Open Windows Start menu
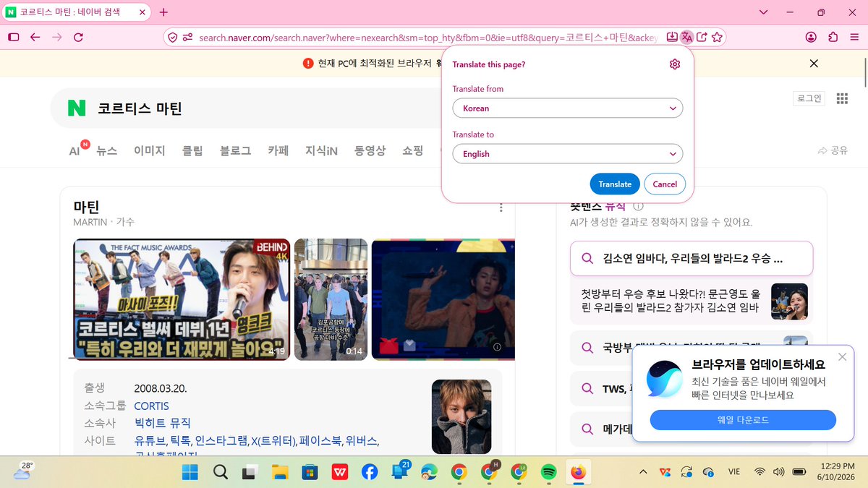868x488 pixels. [190, 472]
